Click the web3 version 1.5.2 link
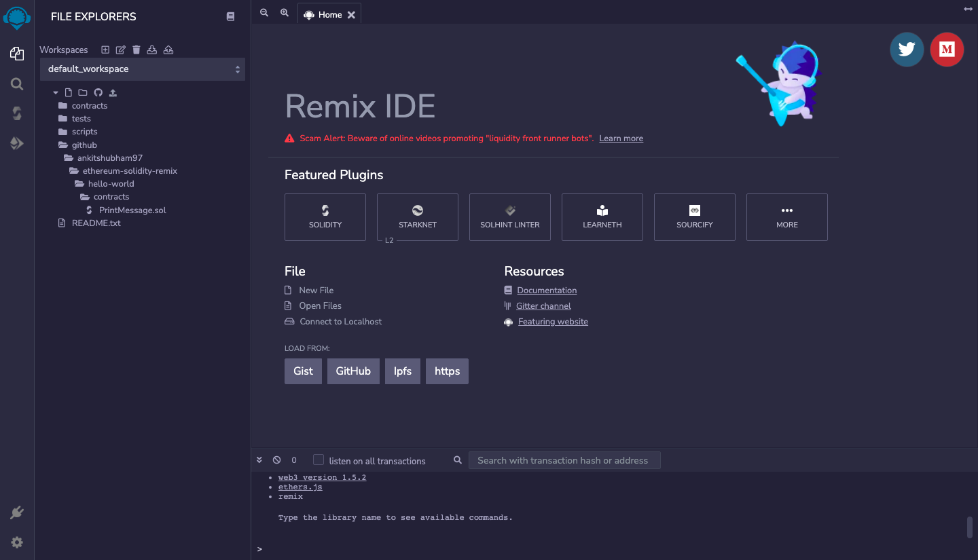Image resolution: width=978 pixels, height=560 pixels. pyautogui.click(x=322, y=477)
